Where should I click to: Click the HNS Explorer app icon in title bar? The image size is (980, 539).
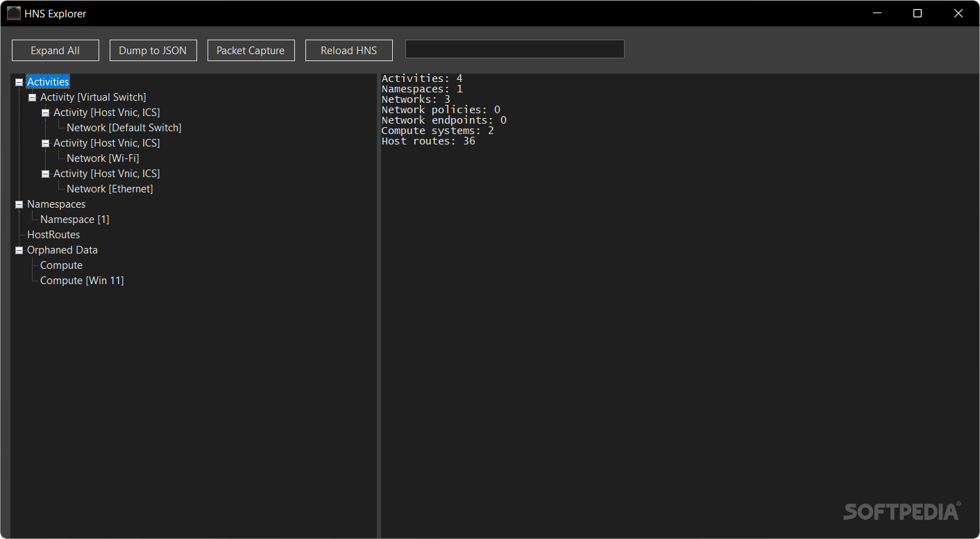14,13
